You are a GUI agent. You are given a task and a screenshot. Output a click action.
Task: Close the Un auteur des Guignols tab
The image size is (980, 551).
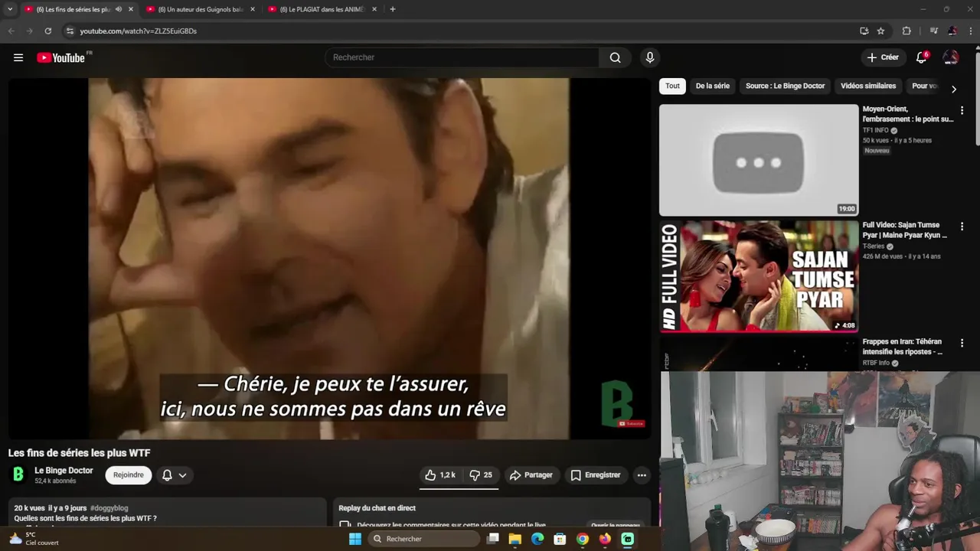pos(253,9)
